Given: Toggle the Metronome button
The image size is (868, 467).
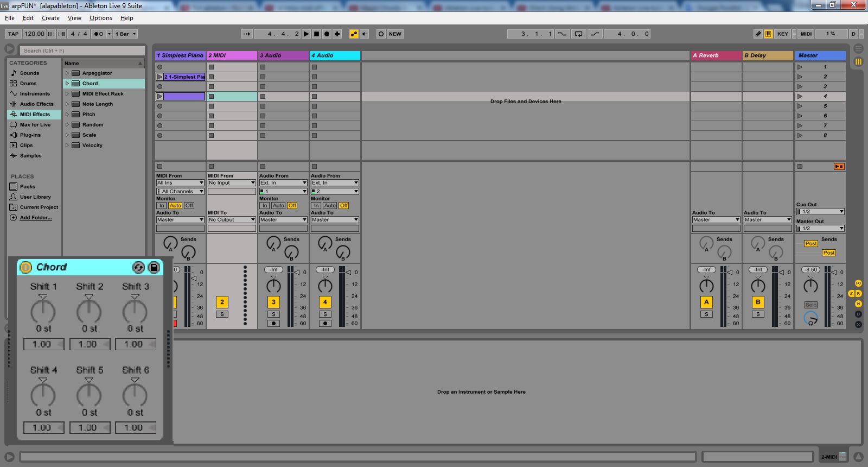Looking at the screenshot, I should coord(98,34).
